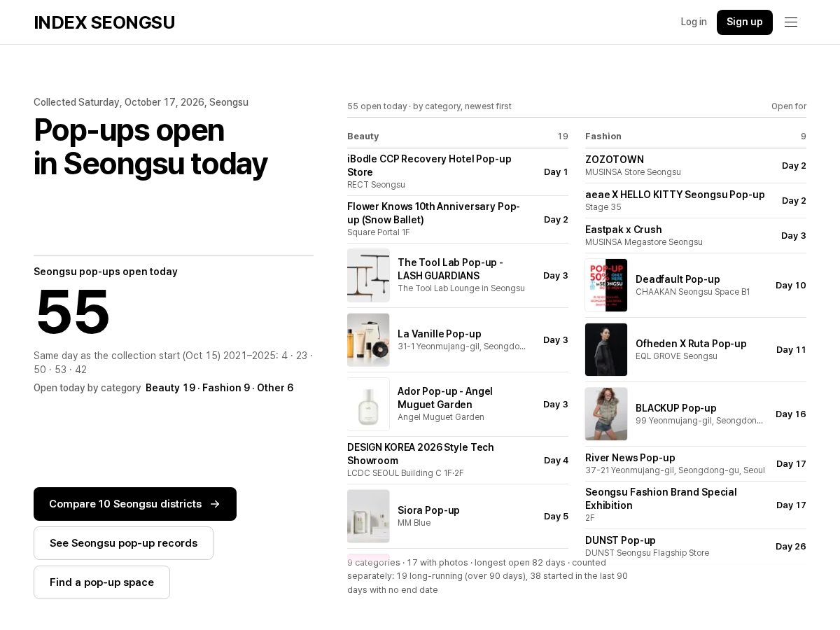Select Deadfault Pop-up title
Screen dimensions: 840x630
pyautogui.click(x=678, y=279)
